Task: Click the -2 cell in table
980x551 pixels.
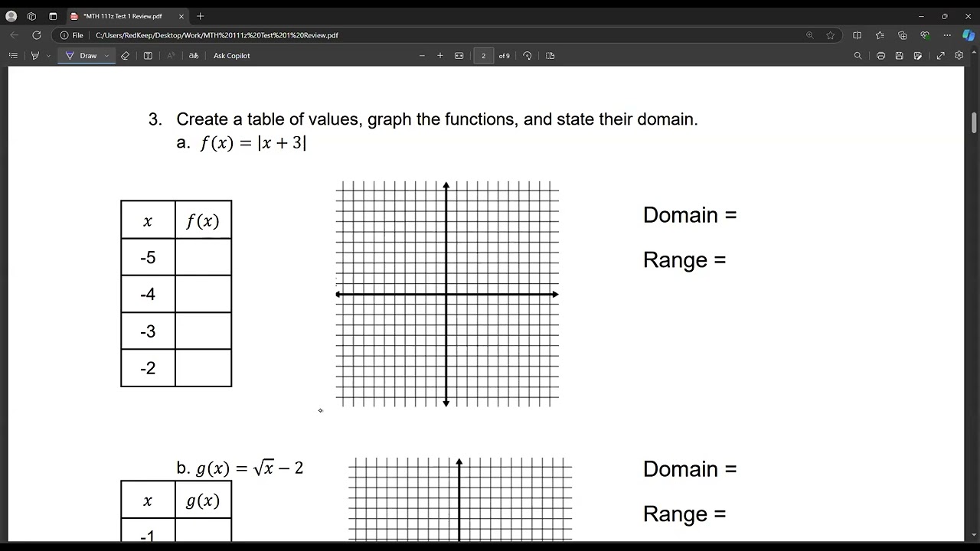Action: [148, 368]
